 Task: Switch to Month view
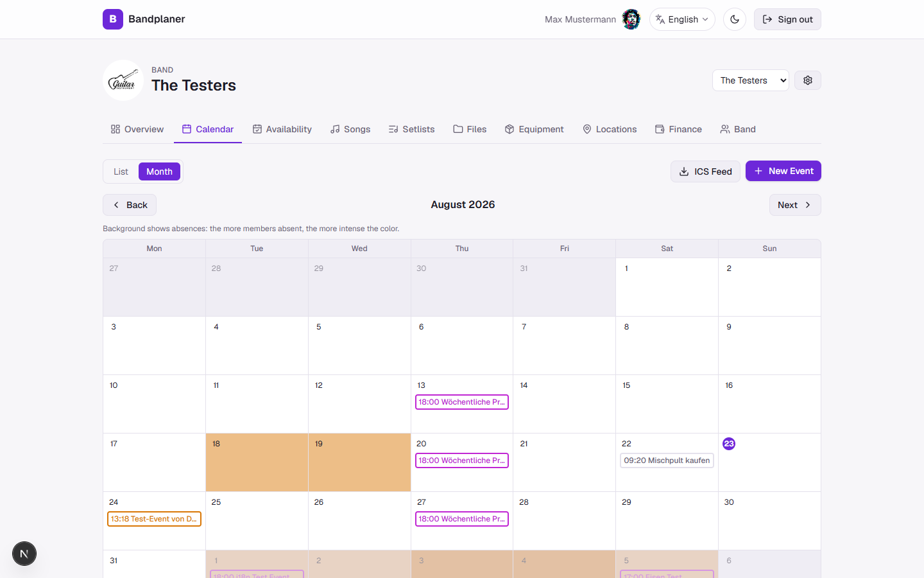pyautogui.click(x=159, y=171)
